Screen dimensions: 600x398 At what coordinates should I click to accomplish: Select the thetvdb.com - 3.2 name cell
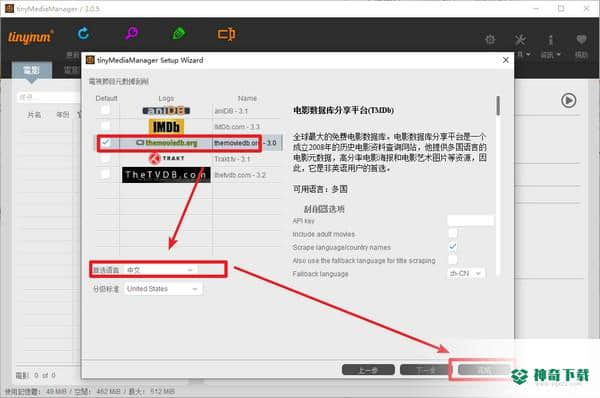tap(247, 175)
